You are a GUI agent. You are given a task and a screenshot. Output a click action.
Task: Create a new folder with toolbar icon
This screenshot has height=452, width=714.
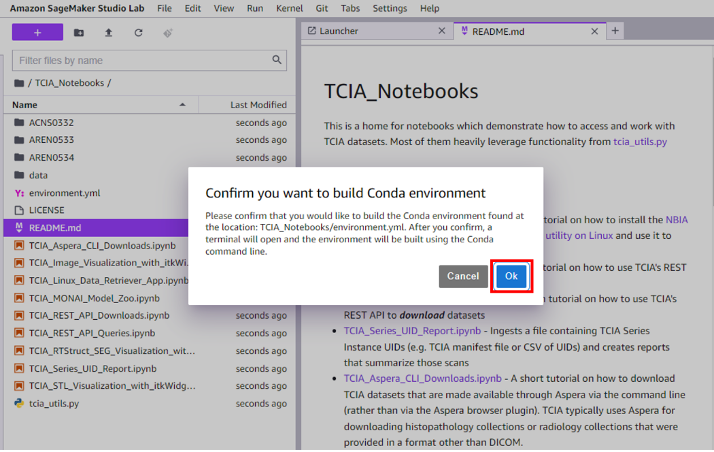click(79, 33)
